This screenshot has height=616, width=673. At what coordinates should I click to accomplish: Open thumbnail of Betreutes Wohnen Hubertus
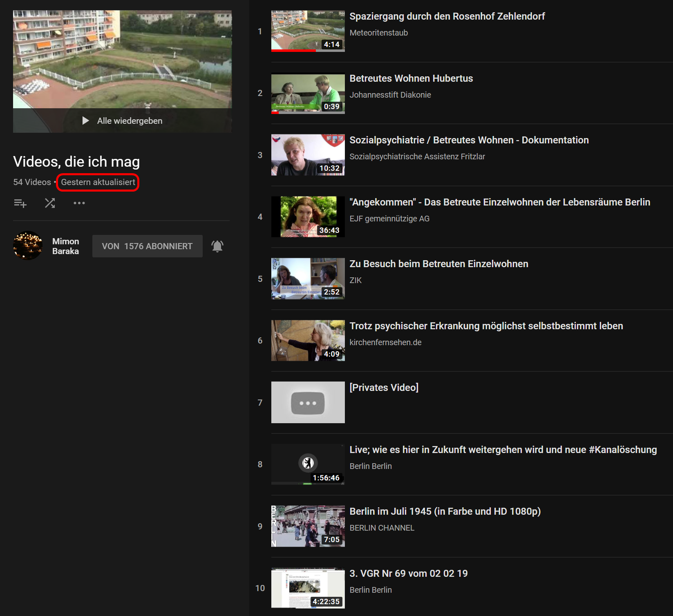(308, 93)
